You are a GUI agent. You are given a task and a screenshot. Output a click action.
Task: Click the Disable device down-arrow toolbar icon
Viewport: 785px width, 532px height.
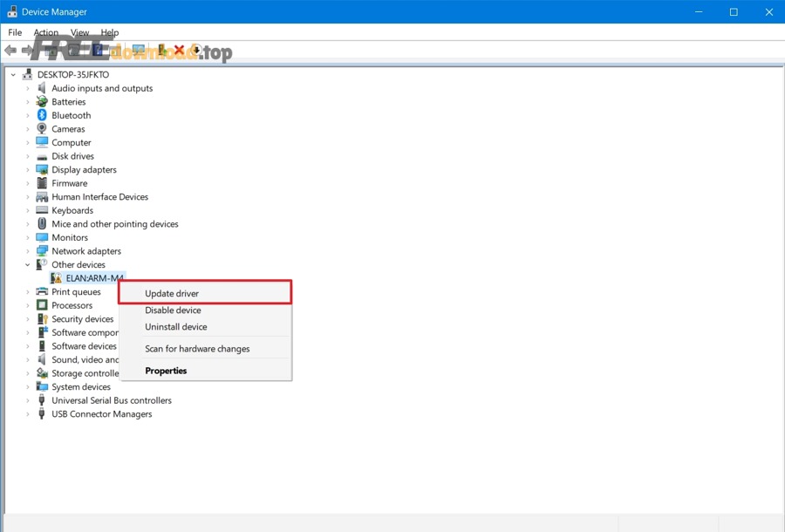click(x=197, y=50)
